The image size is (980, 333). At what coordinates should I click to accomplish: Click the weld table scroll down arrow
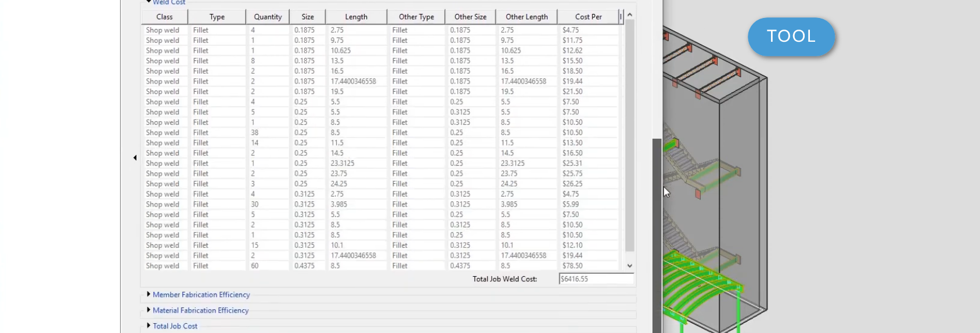[x=630, y=266]
